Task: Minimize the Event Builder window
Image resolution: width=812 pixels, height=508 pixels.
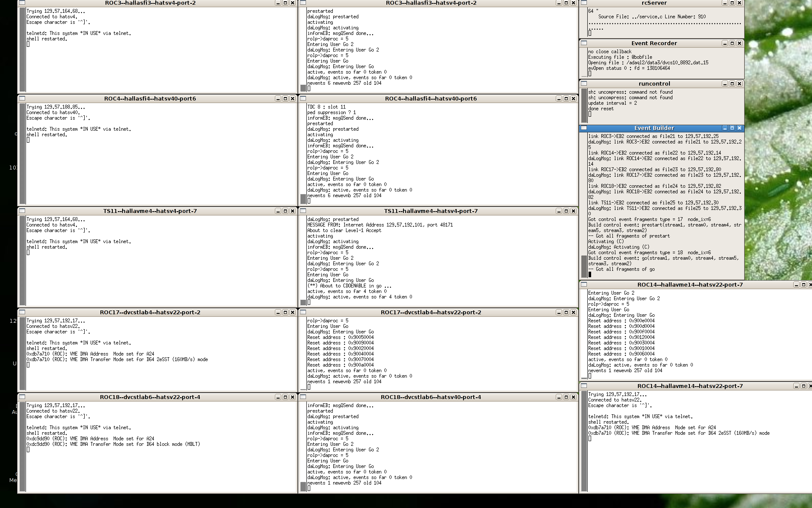Action: tap(725, 128)
